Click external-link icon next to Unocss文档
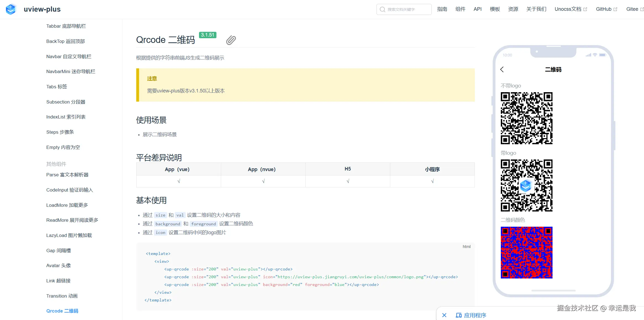The image size is (644, 320). [585, 9]
